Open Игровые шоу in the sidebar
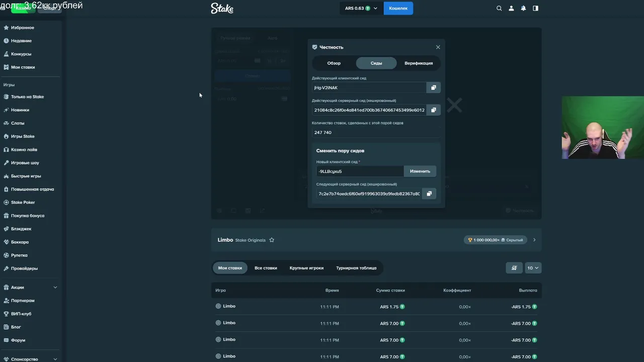This screenshot has width=644, height=362. (x=25, y=163)
